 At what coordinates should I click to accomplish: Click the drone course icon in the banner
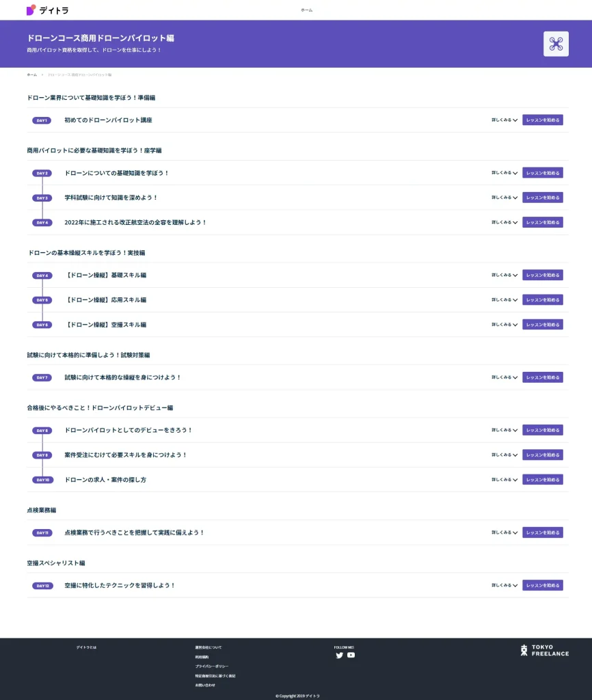[x=556, y=44]
